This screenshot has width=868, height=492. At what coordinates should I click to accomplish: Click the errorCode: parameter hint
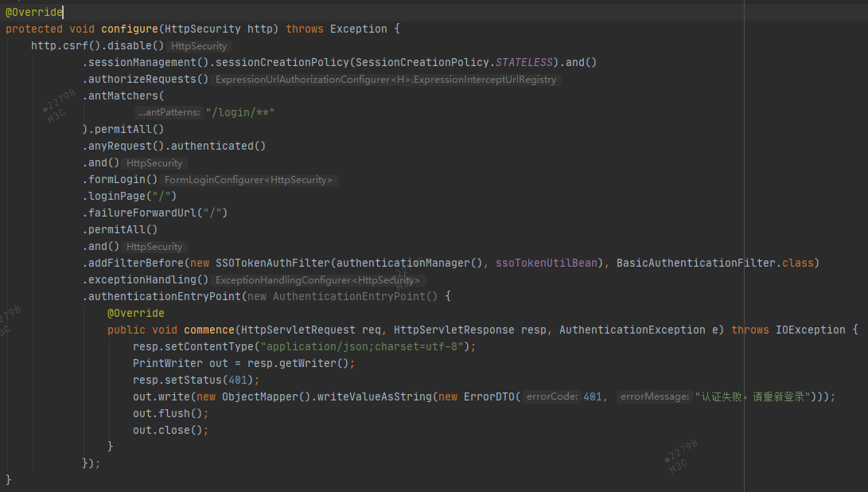[552, 396]
